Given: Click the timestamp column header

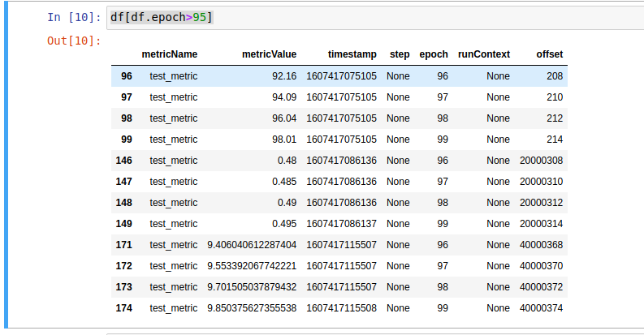Looking at the screenshot, I should tap(352, 54).
